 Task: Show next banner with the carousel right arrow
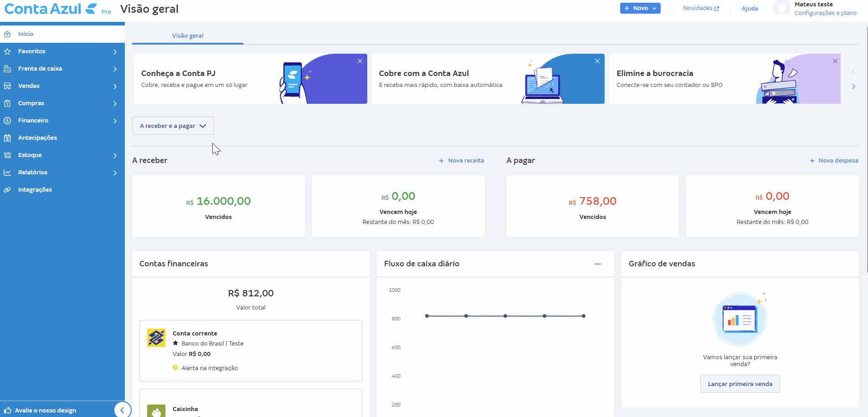[x=853, y=86]
